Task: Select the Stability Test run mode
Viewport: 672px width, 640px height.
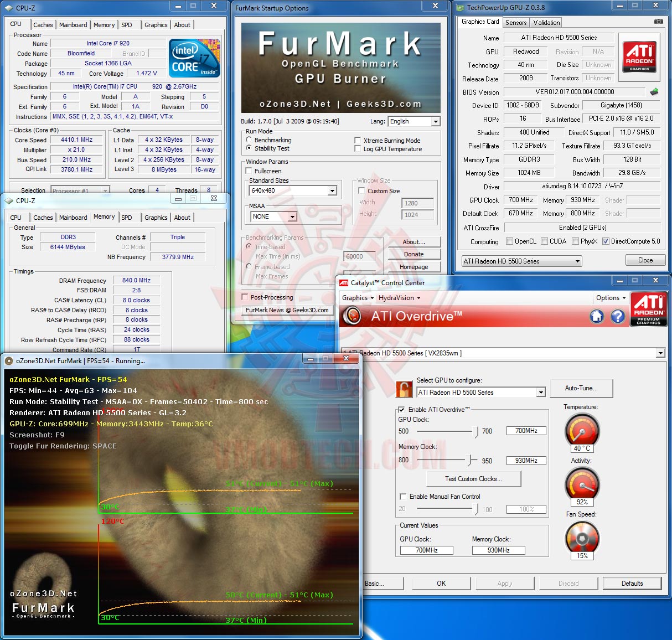Action: click(249, 148)
